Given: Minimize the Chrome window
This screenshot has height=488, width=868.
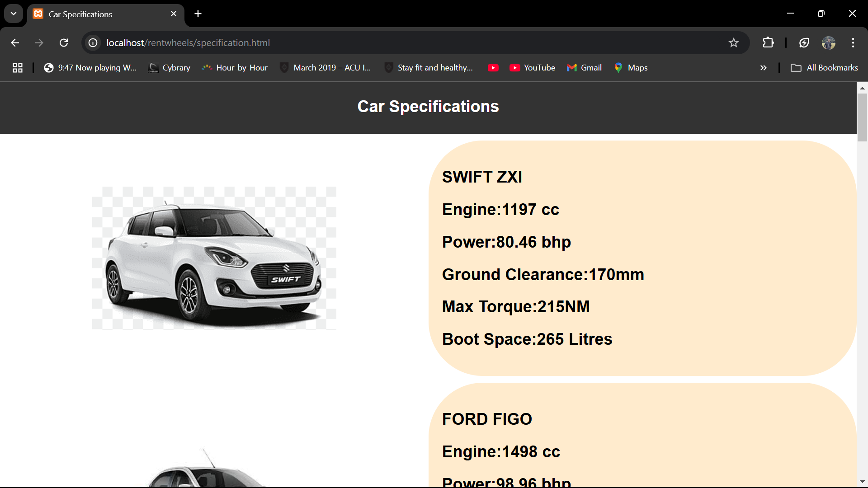Looking at the screenshot, I should [790, 14].
